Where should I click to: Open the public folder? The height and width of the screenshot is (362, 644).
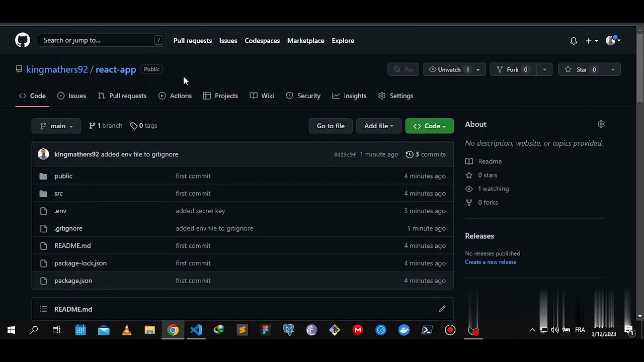[63, 176]
